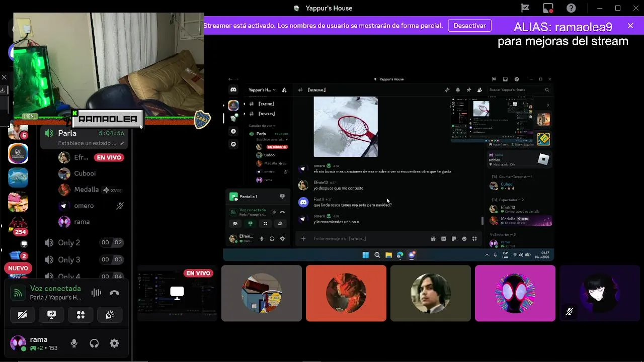Click the flag icon in the title bar
The height and width of the screenshot is (362, 644).
click(x=525, y=8)
